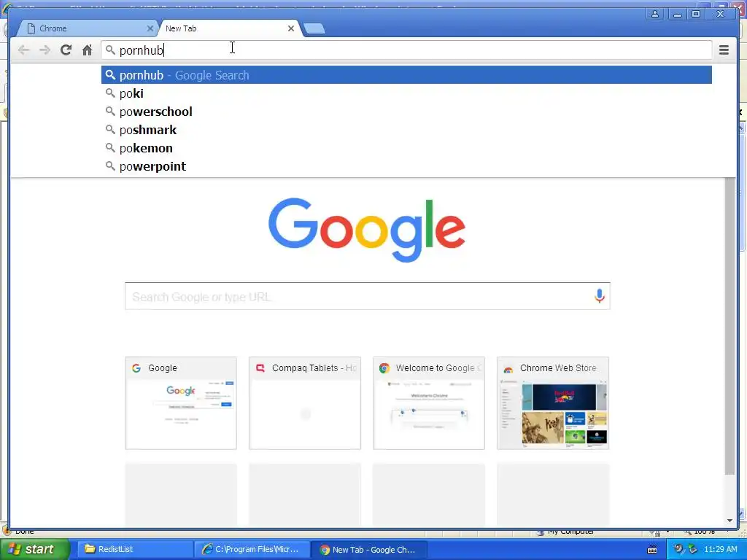747x560 pixels.
Task: Choose the 'poki' suggestion
Action: point(406,93)
